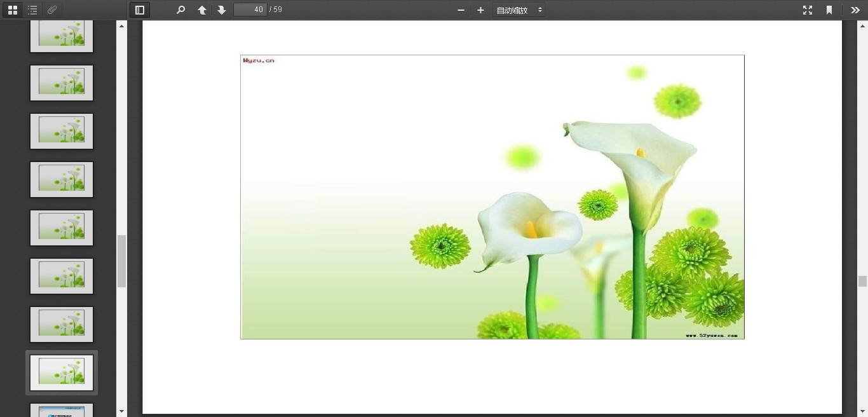
Task: Open the find in document search
Action: click(180, 10)
